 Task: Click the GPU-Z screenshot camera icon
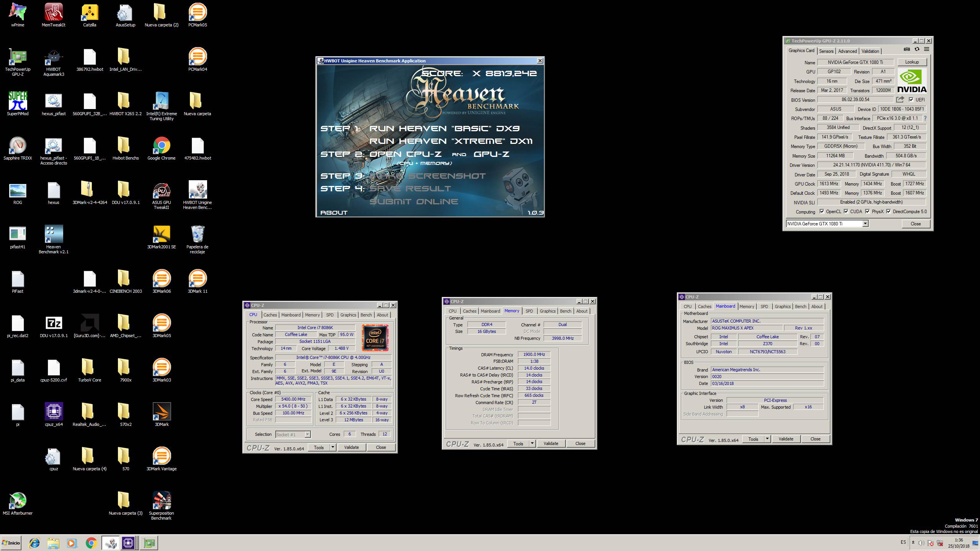pos(906,49)
